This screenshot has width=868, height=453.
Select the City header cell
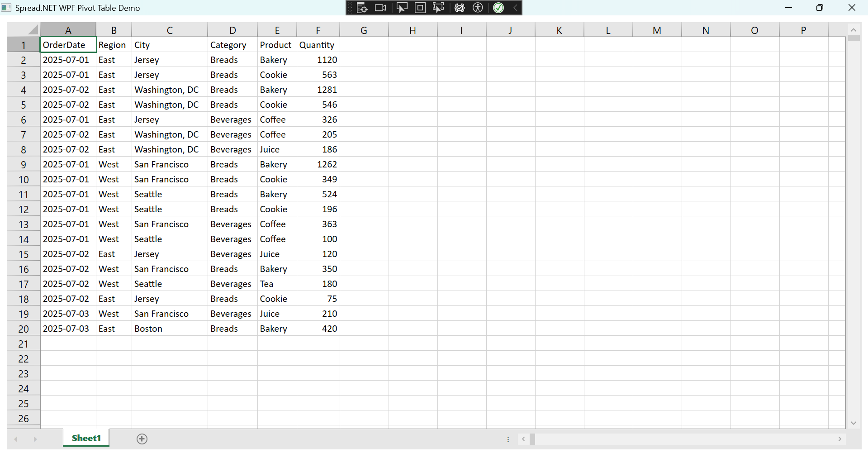click(x=170, y=45)
